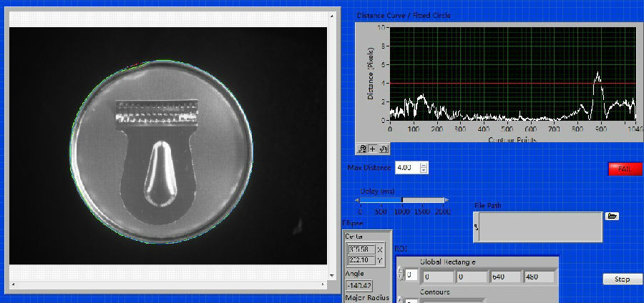644x303 pixels.
Task: Decrease Max Distance with the down arrow
Action: click(x=424, y=170)
